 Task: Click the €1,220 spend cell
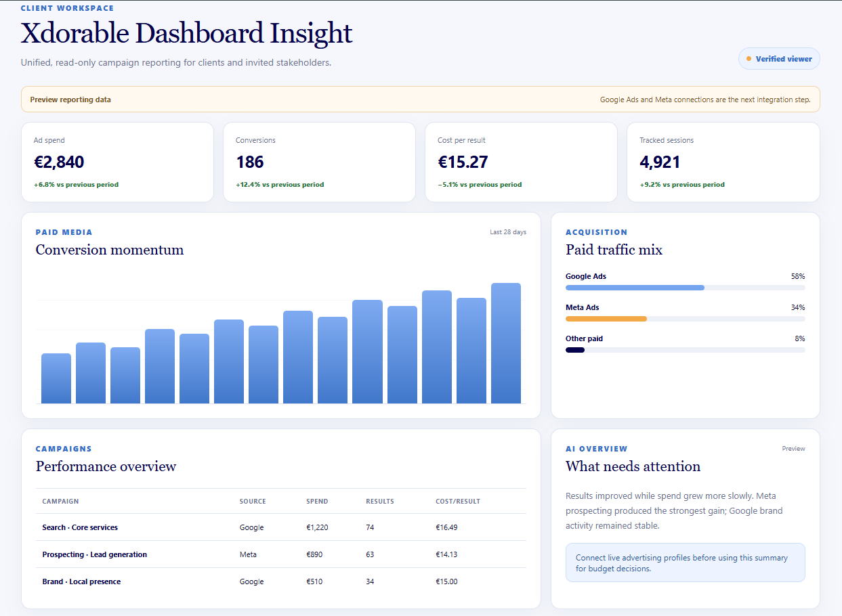(x=317, y=527)
